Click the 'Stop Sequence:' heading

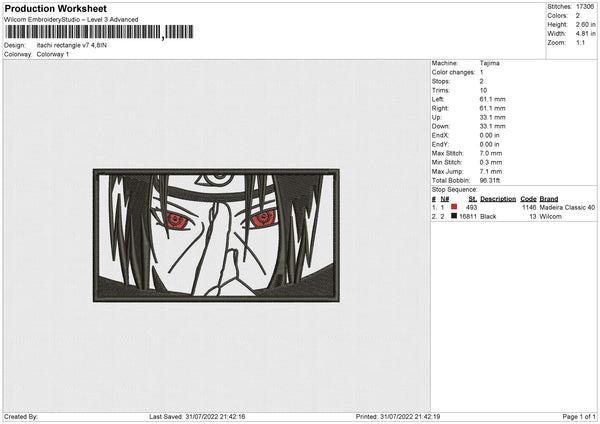click(455, 190)
